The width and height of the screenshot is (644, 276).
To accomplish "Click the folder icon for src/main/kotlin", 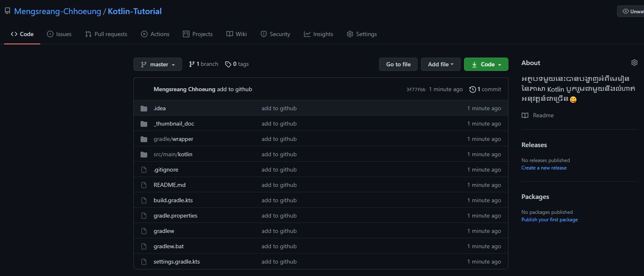I will tap(144, 154).
